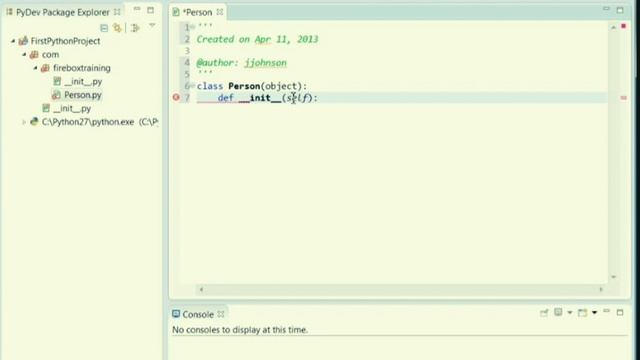
Task: Maximize the editor area
Action: 620,10
